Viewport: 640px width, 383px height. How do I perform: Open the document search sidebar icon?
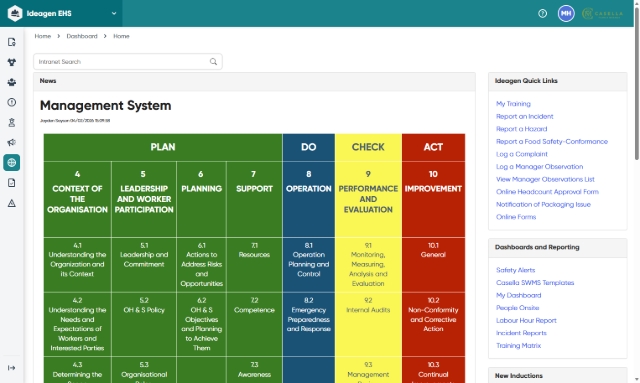coord(11,42)
